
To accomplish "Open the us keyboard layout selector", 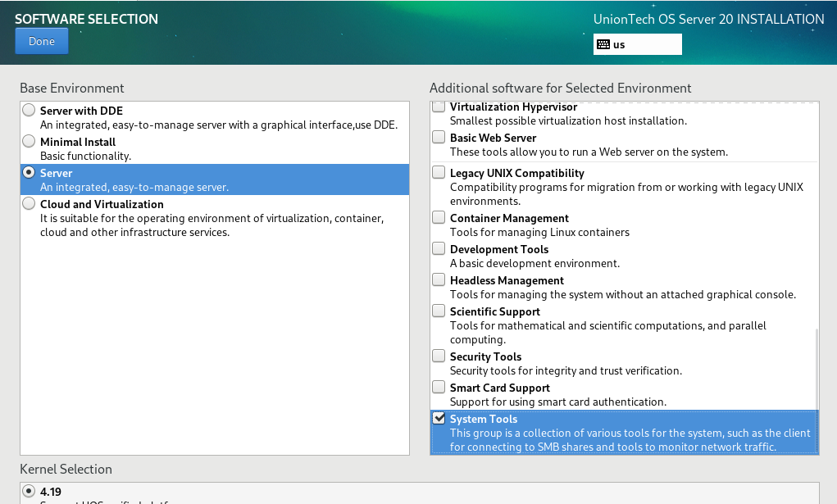I will coord(637,44).
